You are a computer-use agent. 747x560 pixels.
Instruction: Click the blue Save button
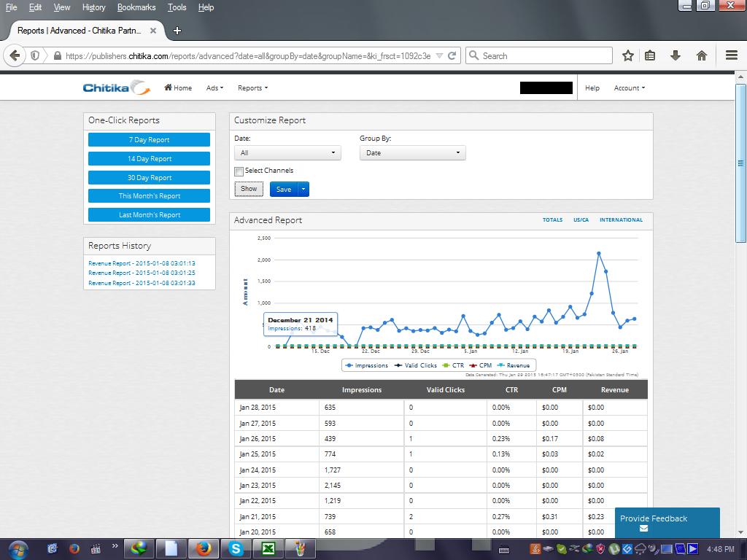[x=284, y=189]
